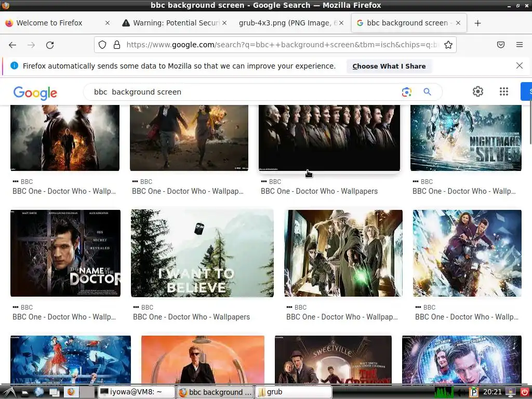Open a new browser tab
Image resolution: width=532 pixels, height=399 pixels.
[x=478, y=23]
